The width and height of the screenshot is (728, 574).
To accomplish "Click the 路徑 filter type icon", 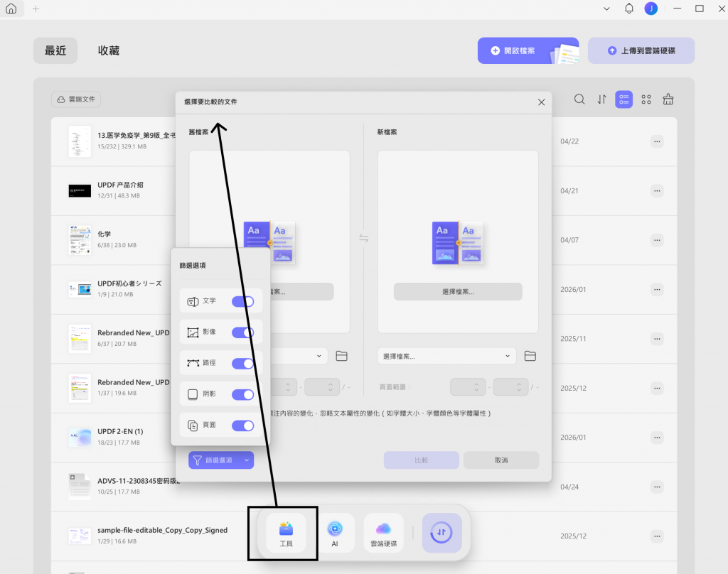I will 193,363.
